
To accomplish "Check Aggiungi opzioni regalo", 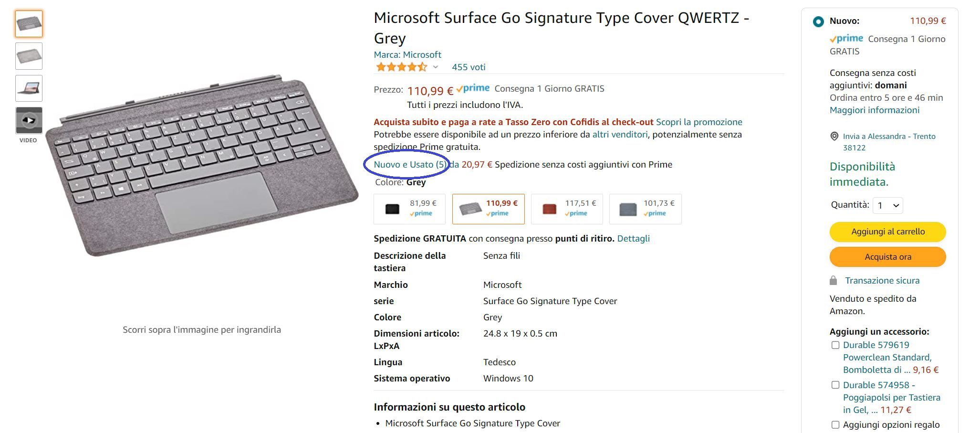I will pyautogui.click(x=835, y=423).
